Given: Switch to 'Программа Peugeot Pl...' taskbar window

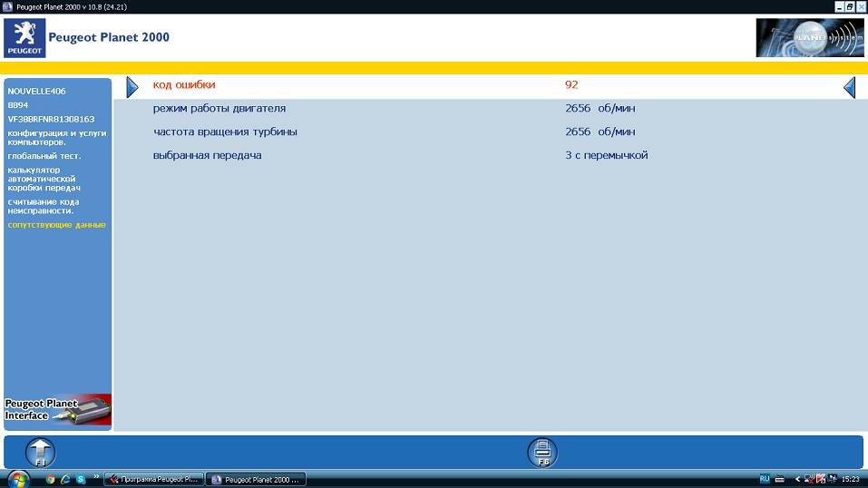Looking at the screenshot, I should pyautogui.click(x=152, y=479).
